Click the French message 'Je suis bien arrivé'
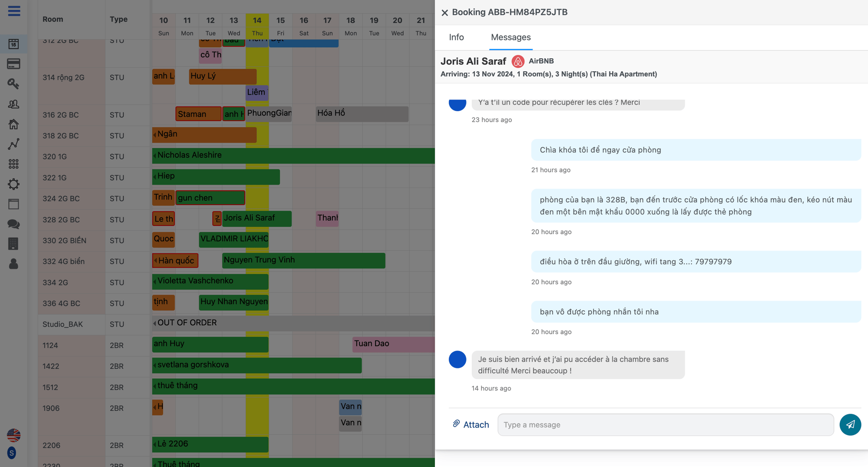 coord(578,365)
